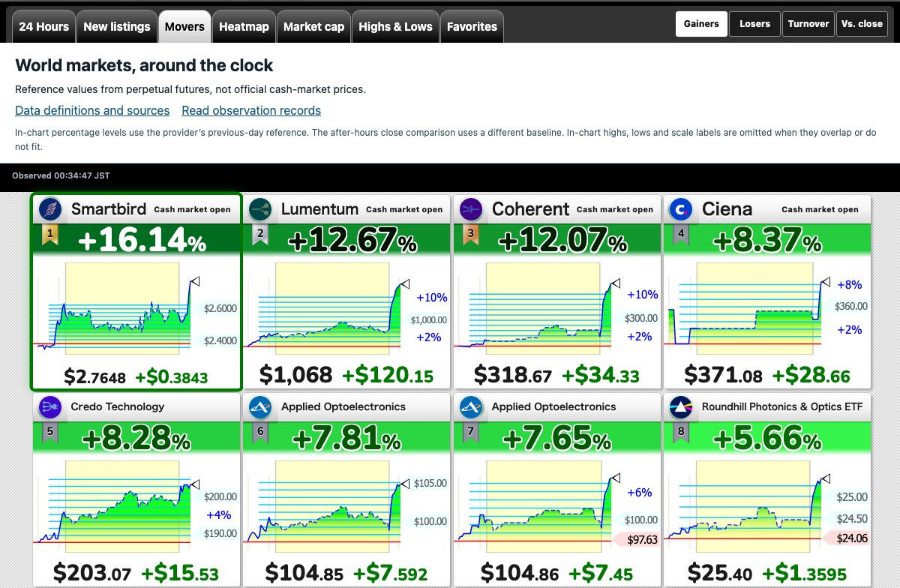Image resolution: width=900 pixels, height=588 pixels.
Task: Click the Coherent company logo
Action: click(x=471, y=209)
